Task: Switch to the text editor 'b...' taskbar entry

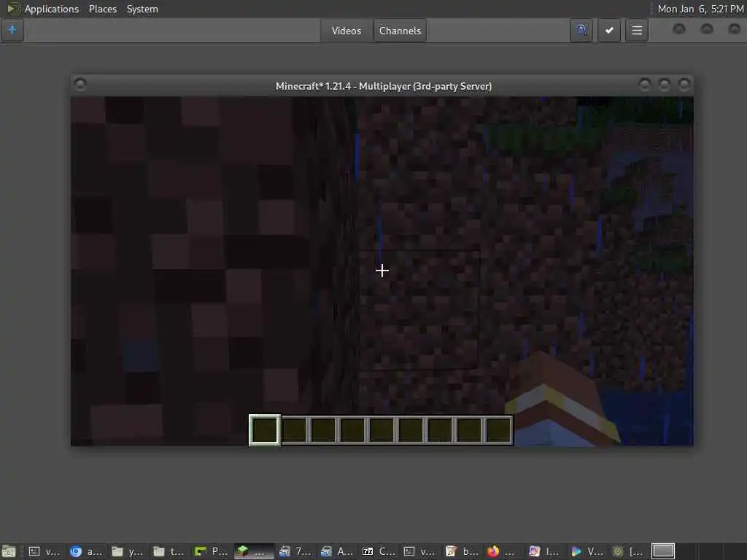Action: click(x=462, y=551)
